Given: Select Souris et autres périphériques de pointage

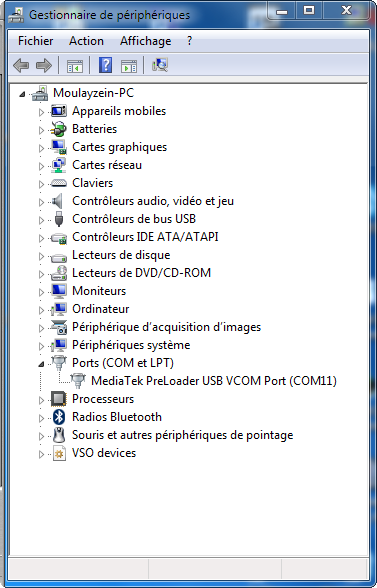Looking at the screenshot, I should click(183, 435).
